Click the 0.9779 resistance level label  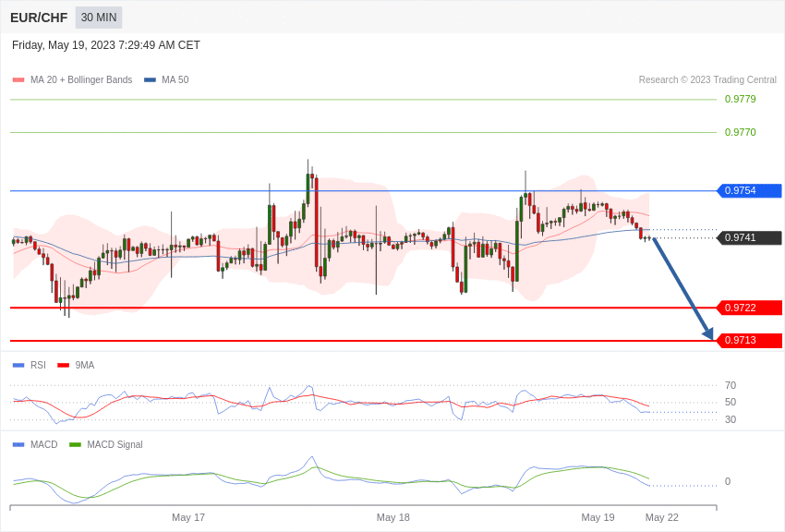click(740, 99)
